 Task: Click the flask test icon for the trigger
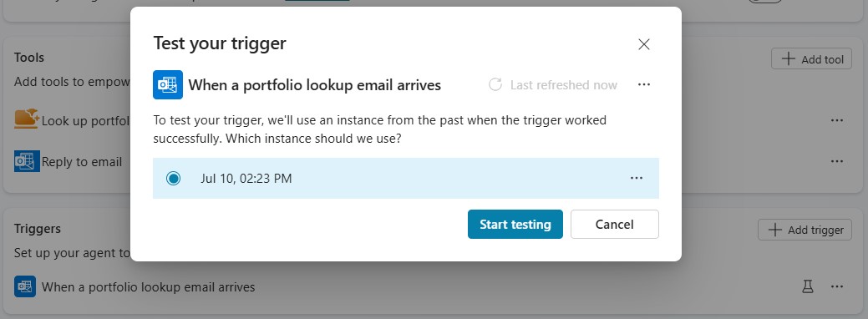808,287
